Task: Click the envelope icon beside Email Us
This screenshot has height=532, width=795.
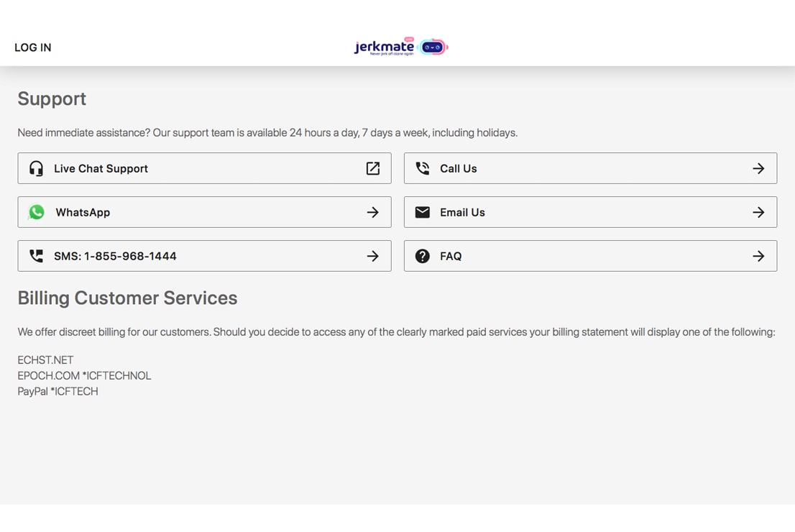Action: (423, 212)
